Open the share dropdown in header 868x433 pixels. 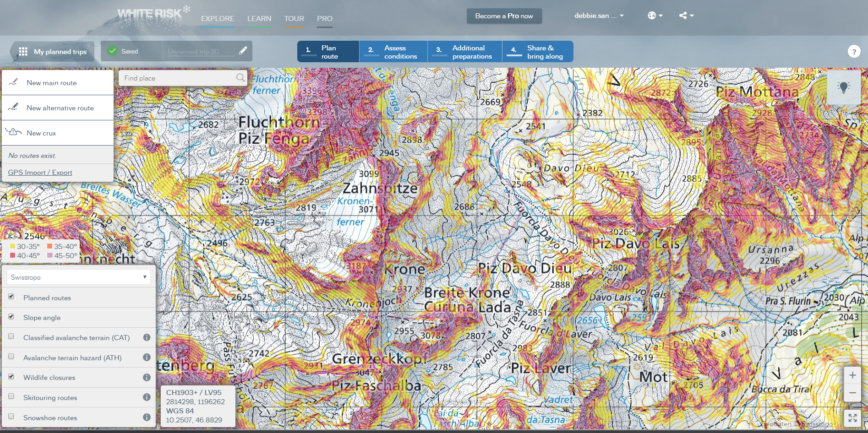tap(686, 16)
